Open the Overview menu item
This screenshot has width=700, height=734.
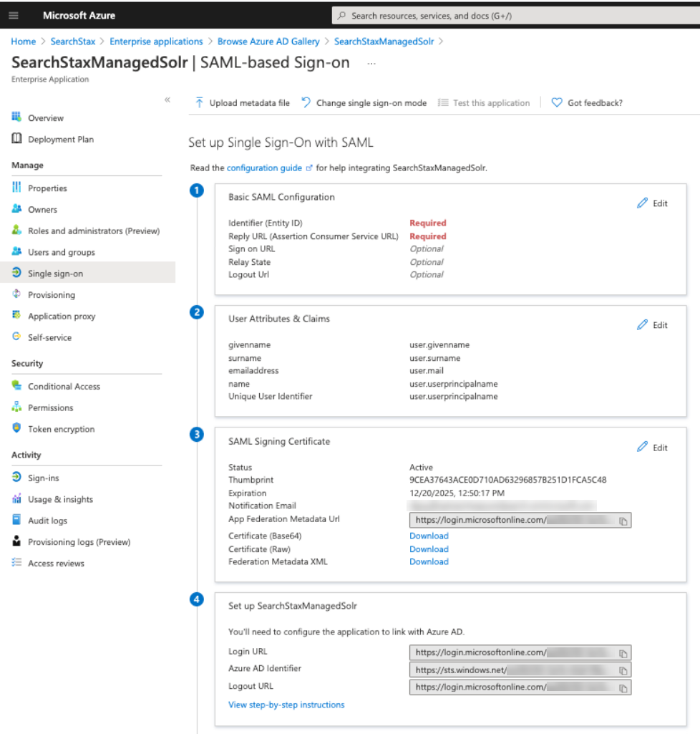[x=45, y=118]
